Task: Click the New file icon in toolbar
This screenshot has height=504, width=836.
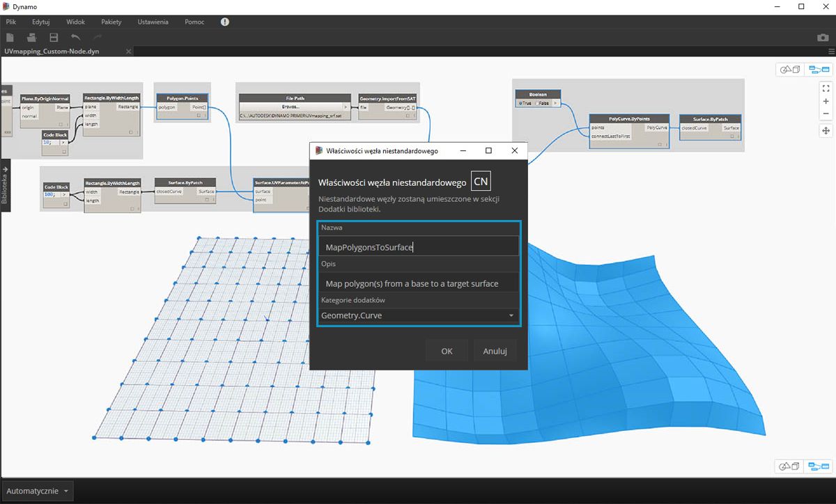Action: [x=10, y=37]
